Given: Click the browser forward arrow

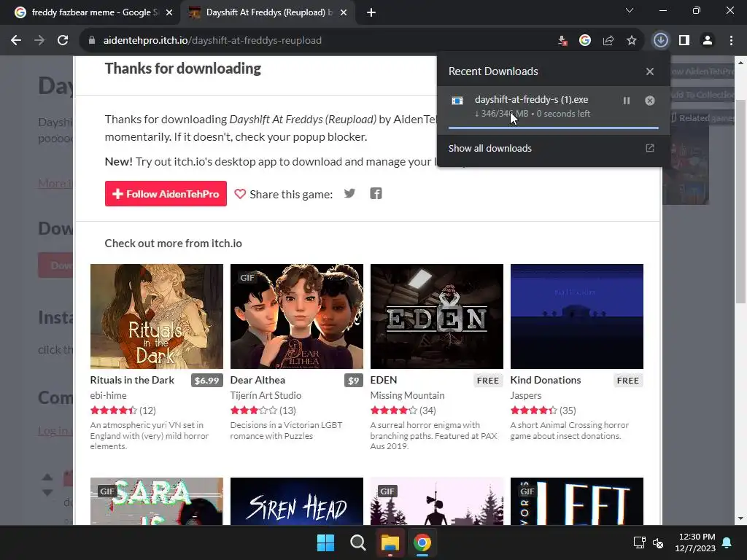Looking at the screenshot, I should [x=39, y=41].
